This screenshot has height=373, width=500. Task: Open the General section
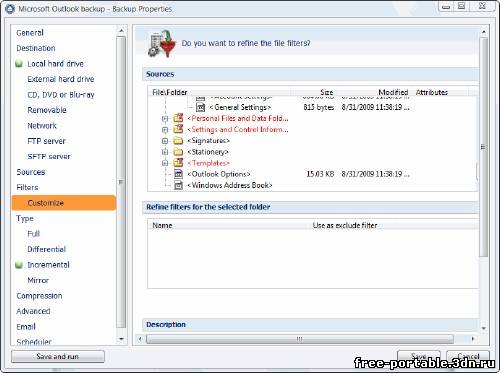(x=30, y=33)
